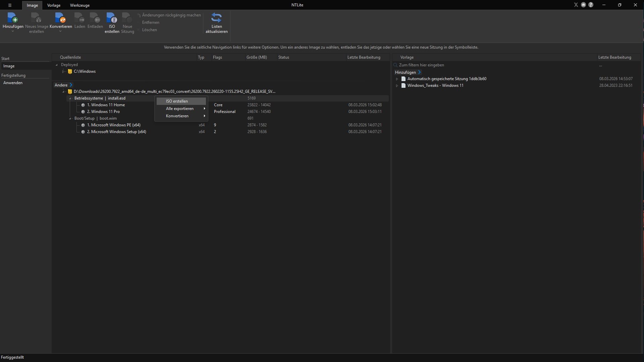Click the Andere section arrow
This screenshot has height=362, width=644.
click(71, 85)
